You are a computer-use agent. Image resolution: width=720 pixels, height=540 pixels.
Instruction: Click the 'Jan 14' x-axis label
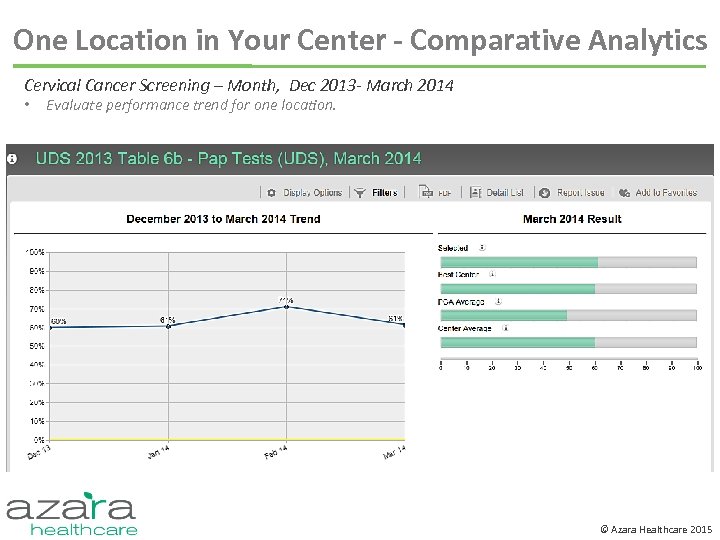tap(158, 452)
